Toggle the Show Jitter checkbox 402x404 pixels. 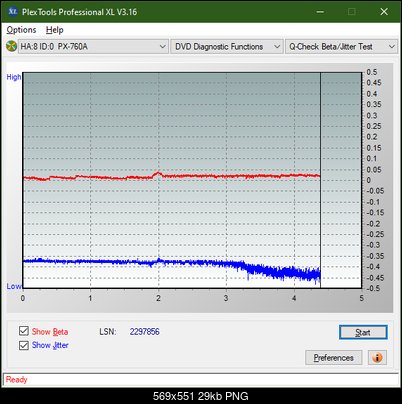tap(24, 345)
